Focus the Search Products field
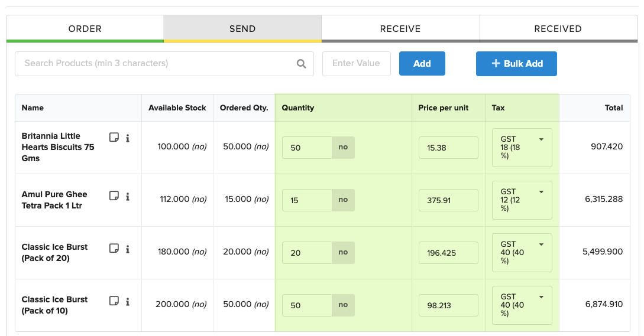Image resolution: width=644 pixels, height=336 pixels. click(x=164, y=64)
